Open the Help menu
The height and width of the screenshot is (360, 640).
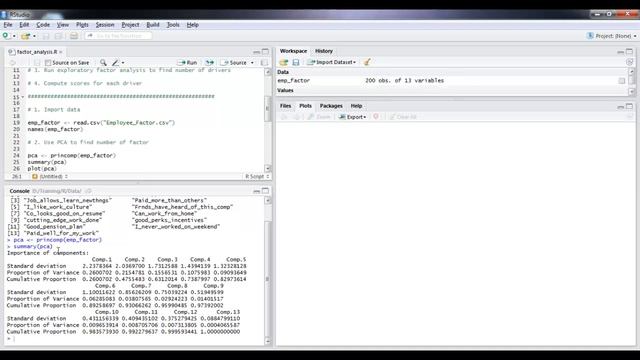coord(192,25)
